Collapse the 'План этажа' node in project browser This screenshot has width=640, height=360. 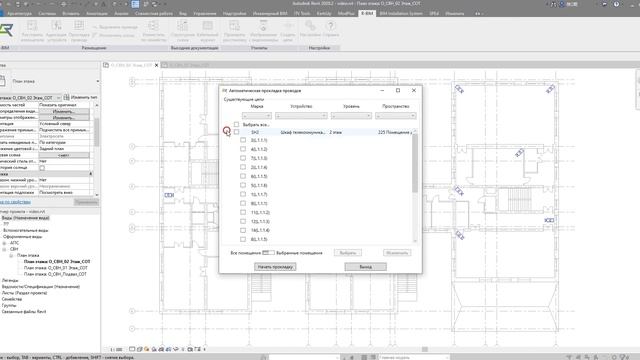pos(11,256)
